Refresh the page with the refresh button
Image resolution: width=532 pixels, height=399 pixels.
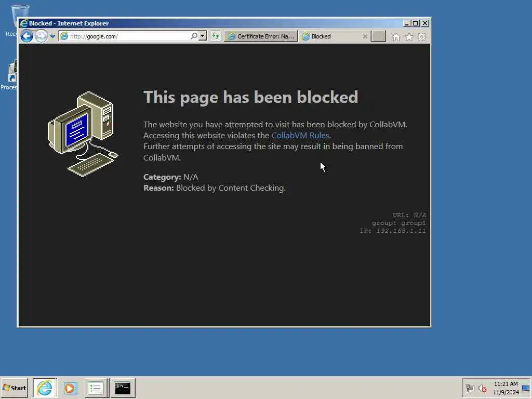(x=216, y=36)
